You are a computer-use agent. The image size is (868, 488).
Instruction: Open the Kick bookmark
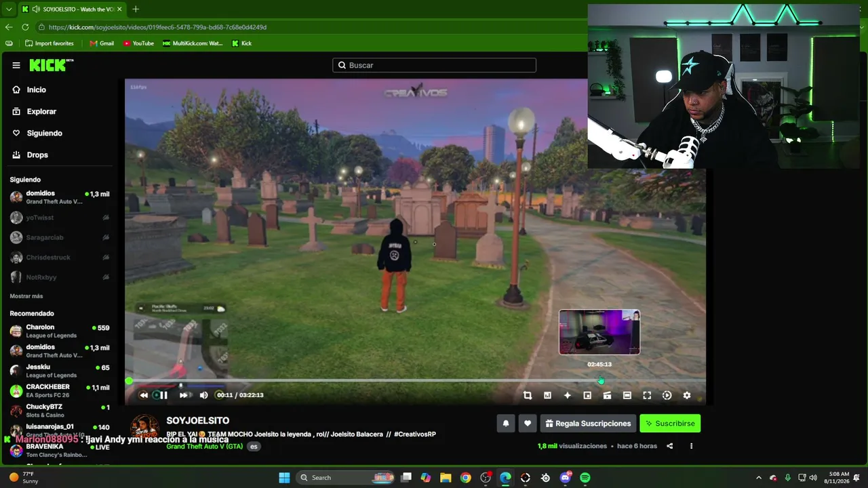click(241, 43)
